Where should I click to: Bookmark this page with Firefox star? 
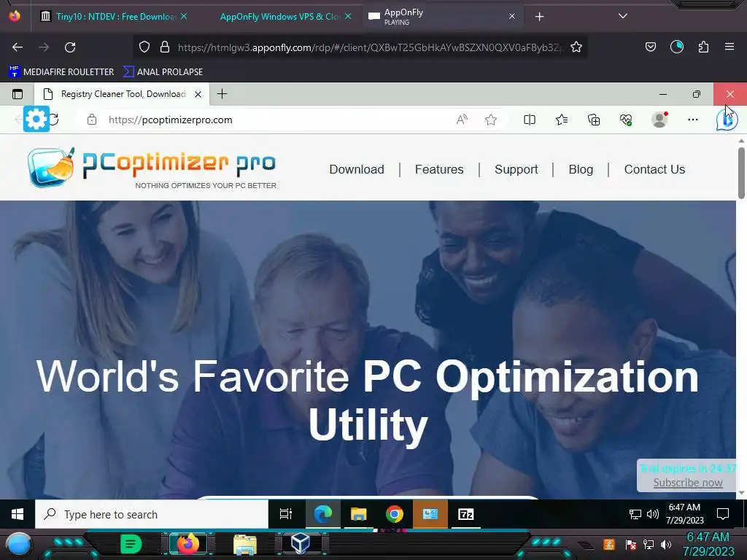pos(576,47)
